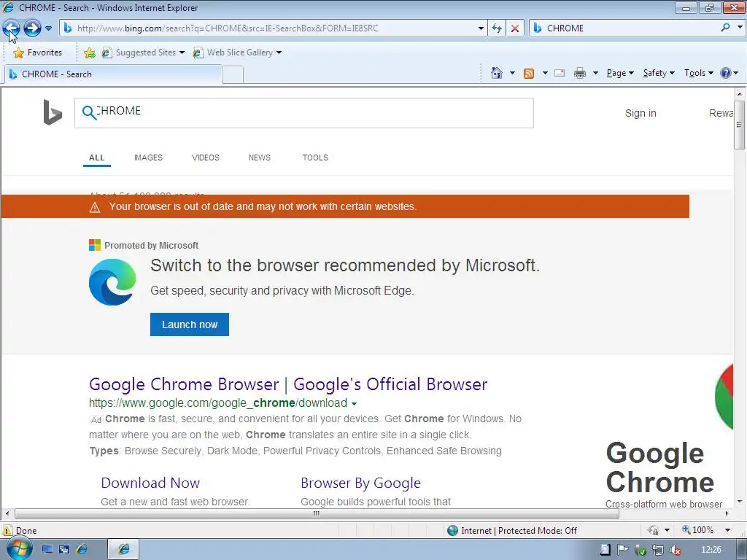Click the RSS Feeds icon

coord(529,73)
